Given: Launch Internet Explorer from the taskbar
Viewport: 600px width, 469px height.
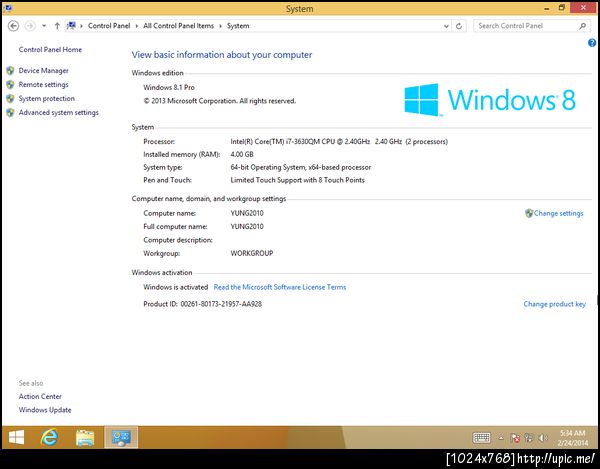Looking at the screenshot, I should (50, 437).
